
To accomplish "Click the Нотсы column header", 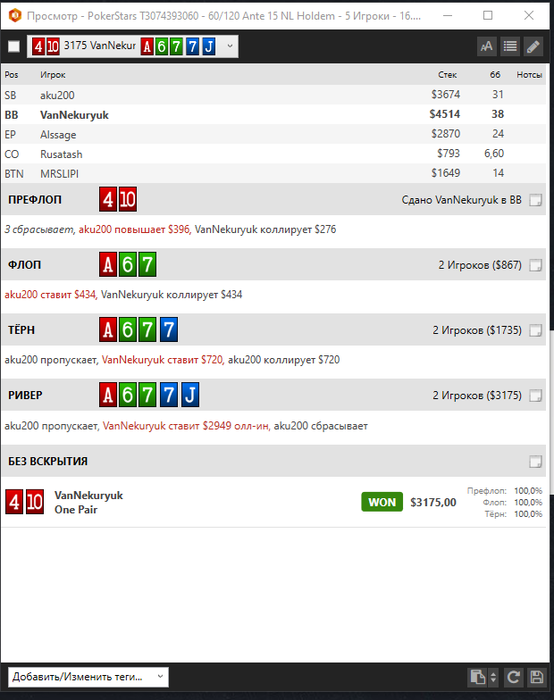I will pyautogui.click(x=529, y=75).
